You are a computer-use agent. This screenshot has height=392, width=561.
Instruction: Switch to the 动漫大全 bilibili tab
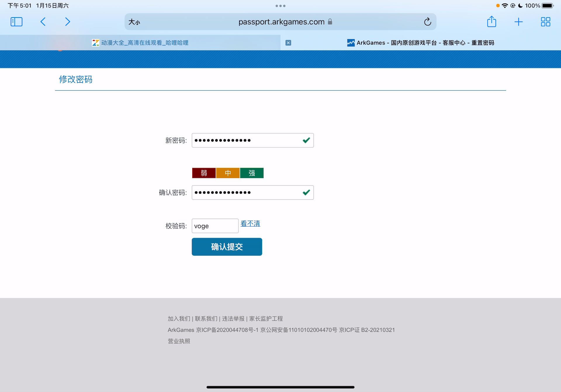tap(140, 43)
